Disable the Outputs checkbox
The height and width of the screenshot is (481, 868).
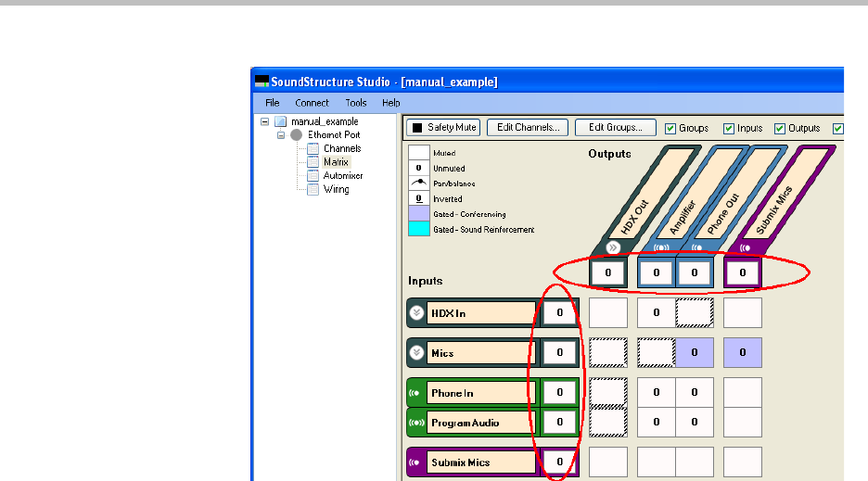(x=779, y=129)
